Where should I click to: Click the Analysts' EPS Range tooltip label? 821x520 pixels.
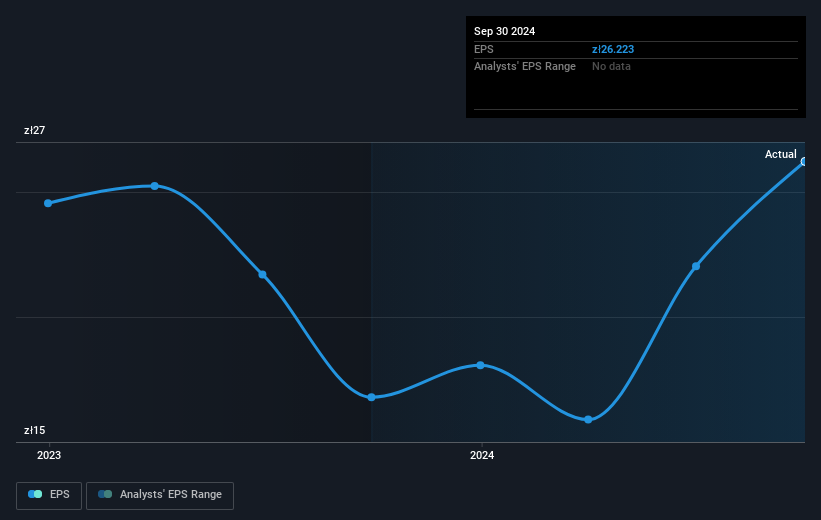[x=525, y=67]
